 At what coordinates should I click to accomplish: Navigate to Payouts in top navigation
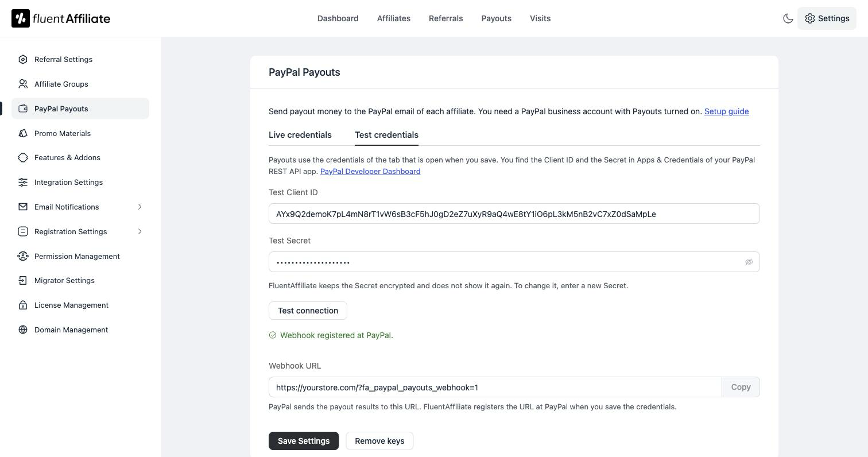click(496, 18)
